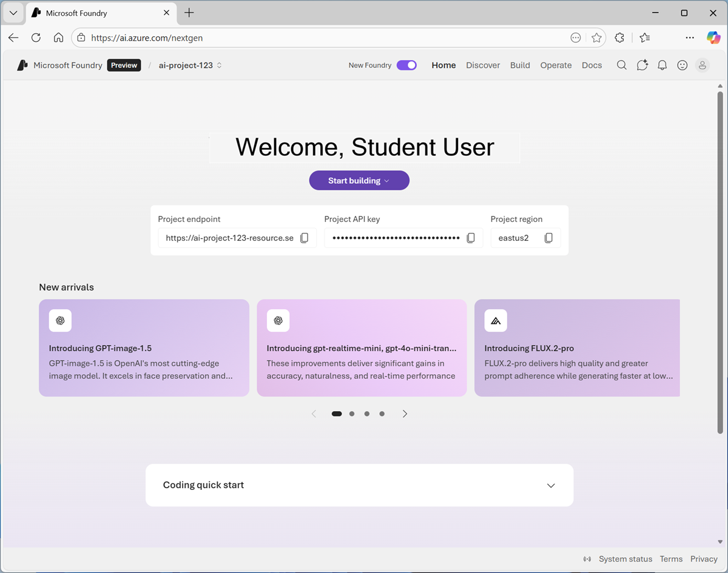The image size is (728, 573).
Task: Open notifications via the bell icon
Action: [x=662, y=65]
